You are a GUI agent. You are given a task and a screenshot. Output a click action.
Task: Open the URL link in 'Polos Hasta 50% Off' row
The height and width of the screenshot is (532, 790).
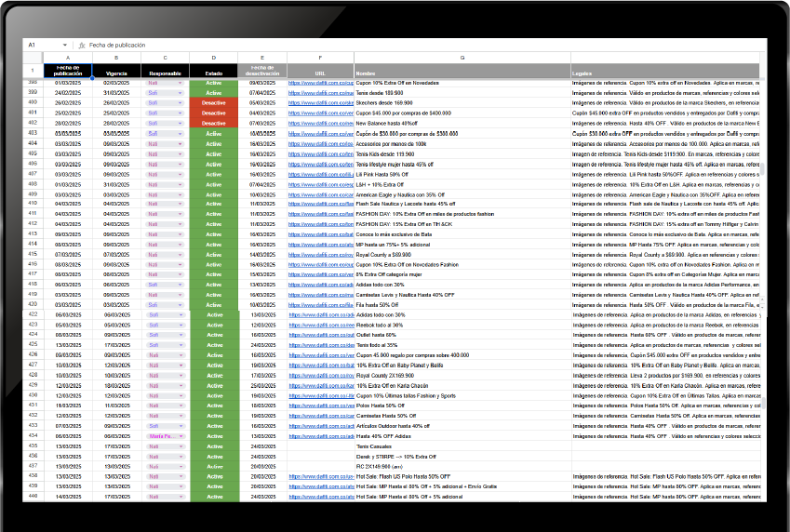click(321, 406)
